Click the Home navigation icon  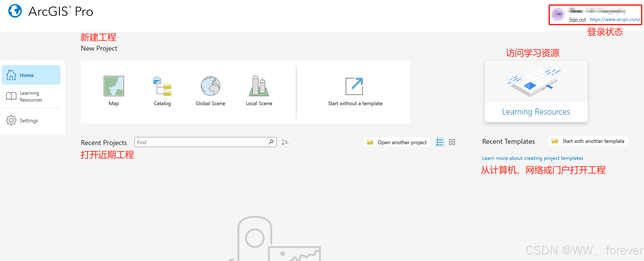point(11,75)
